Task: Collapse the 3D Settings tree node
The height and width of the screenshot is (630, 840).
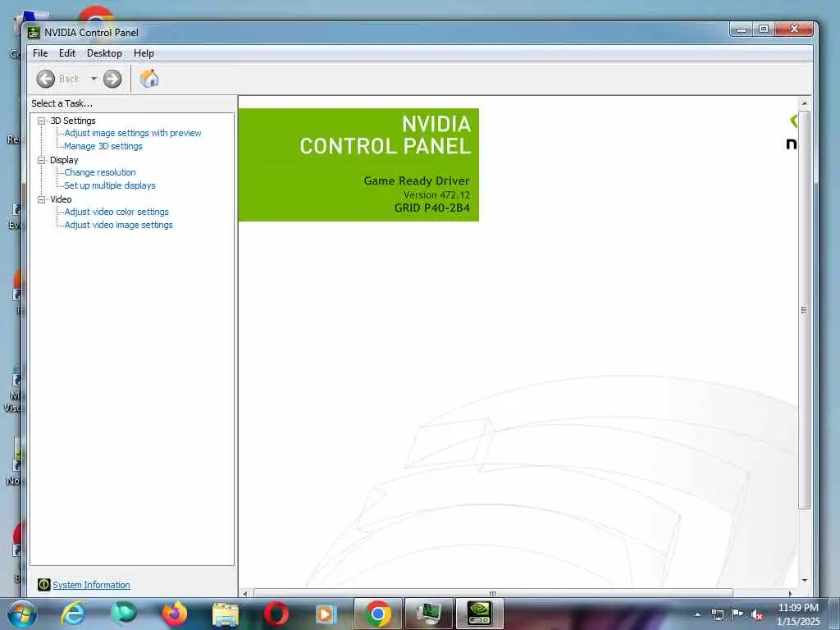Action: click(x=41, y=121)
